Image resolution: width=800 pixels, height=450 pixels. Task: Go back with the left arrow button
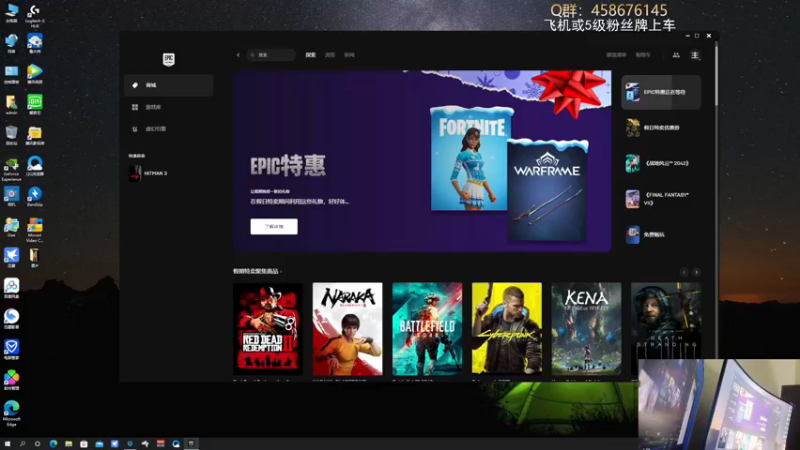pyautogui.click(x=238, y=55)
